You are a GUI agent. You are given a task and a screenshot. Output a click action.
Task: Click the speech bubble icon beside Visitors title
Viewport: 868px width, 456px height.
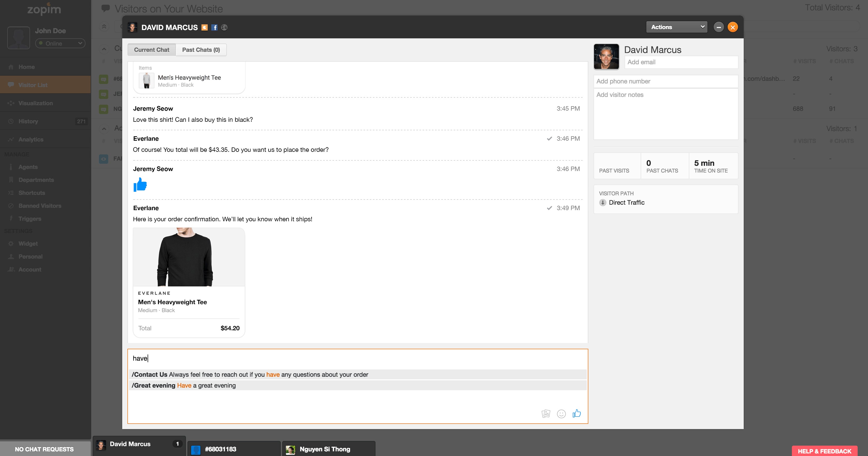pos(105,8)
